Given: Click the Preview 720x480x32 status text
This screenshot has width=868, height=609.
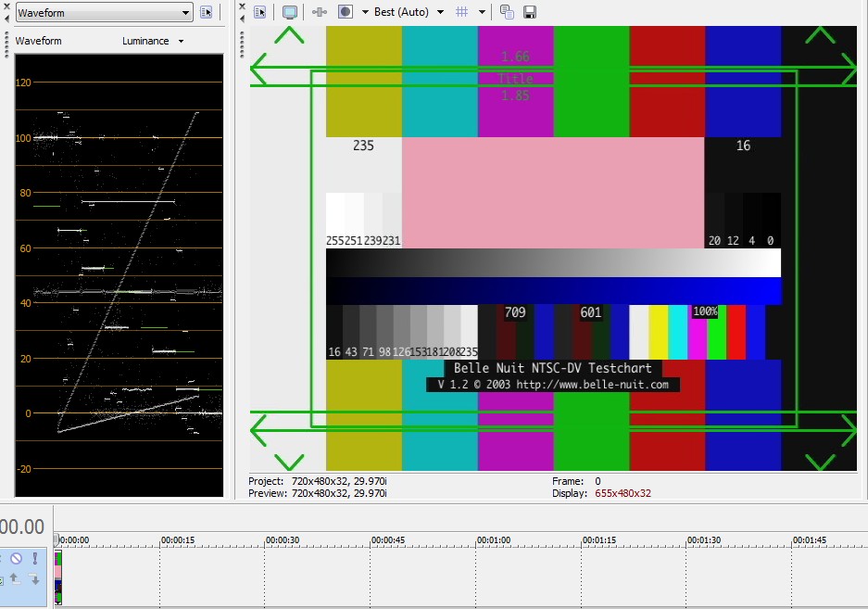Looking at the screenshot, I should click(318, 493).
